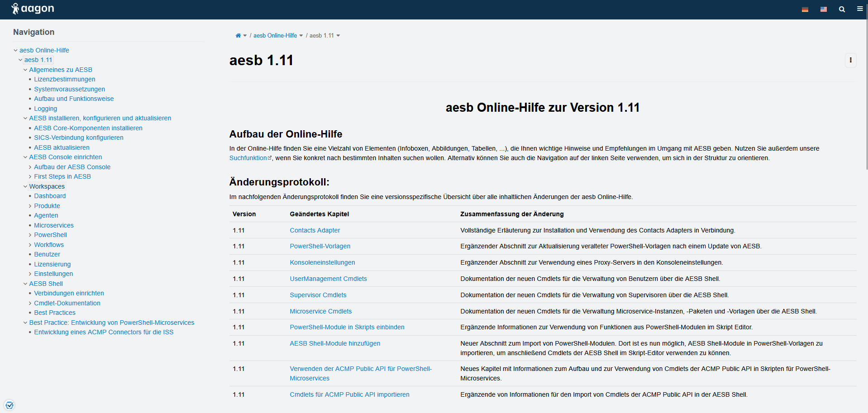Expand the Produkte node

pos(30,206)
